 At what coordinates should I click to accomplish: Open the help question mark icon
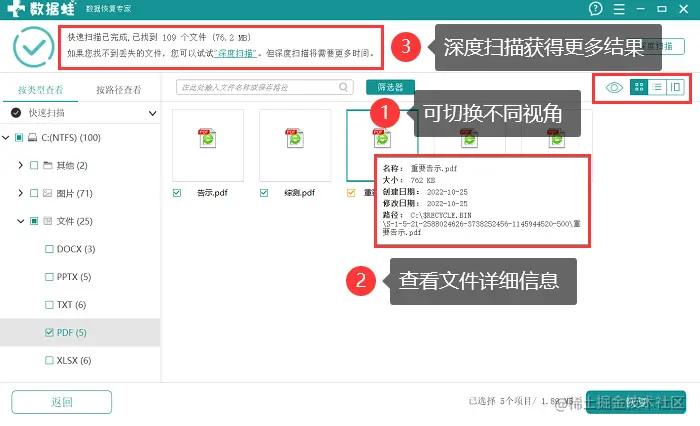(x=596, y=8)
